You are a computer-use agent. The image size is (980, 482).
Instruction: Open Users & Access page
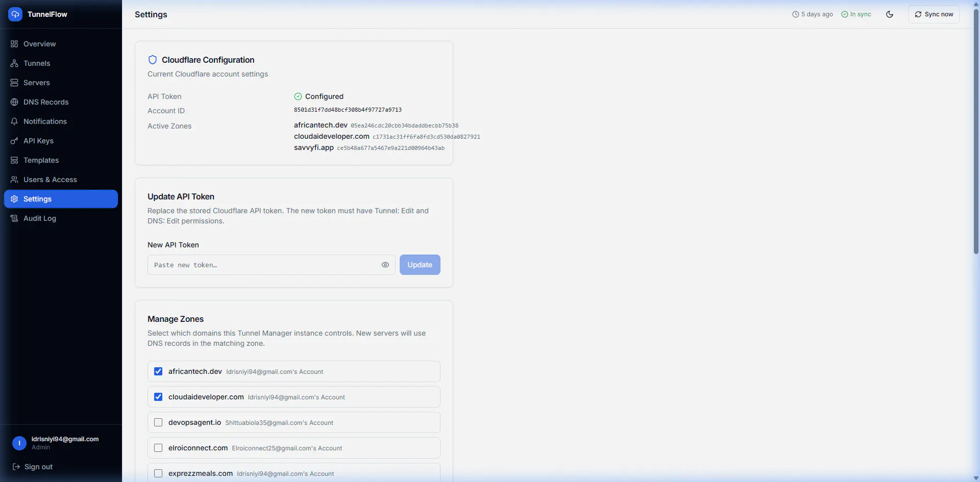[61, 180]
